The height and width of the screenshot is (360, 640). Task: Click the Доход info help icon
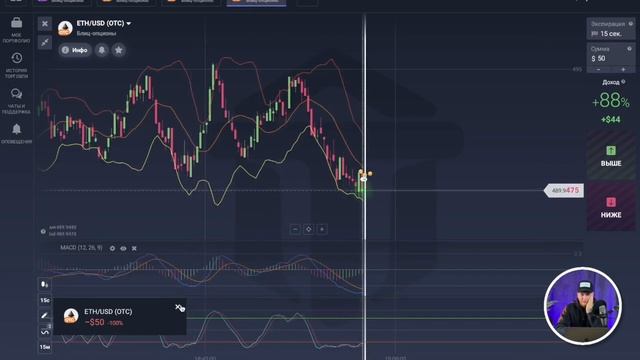point(623,82)
